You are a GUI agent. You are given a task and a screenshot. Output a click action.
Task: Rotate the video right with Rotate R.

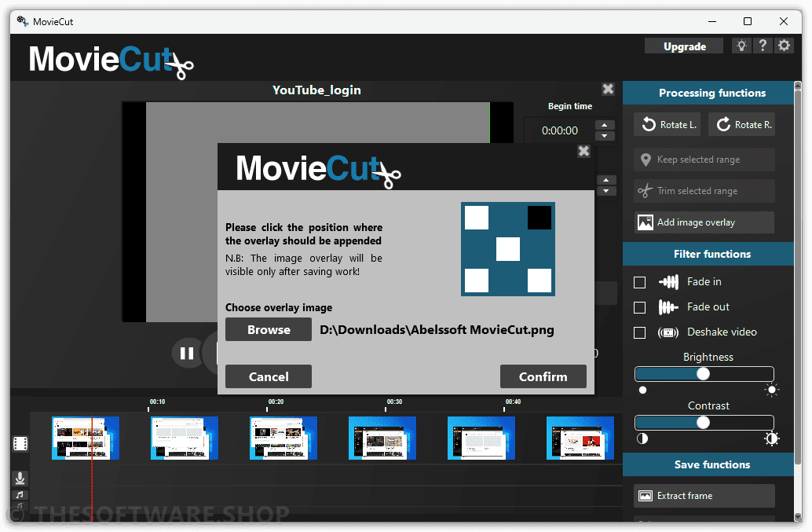pos(742,124)
